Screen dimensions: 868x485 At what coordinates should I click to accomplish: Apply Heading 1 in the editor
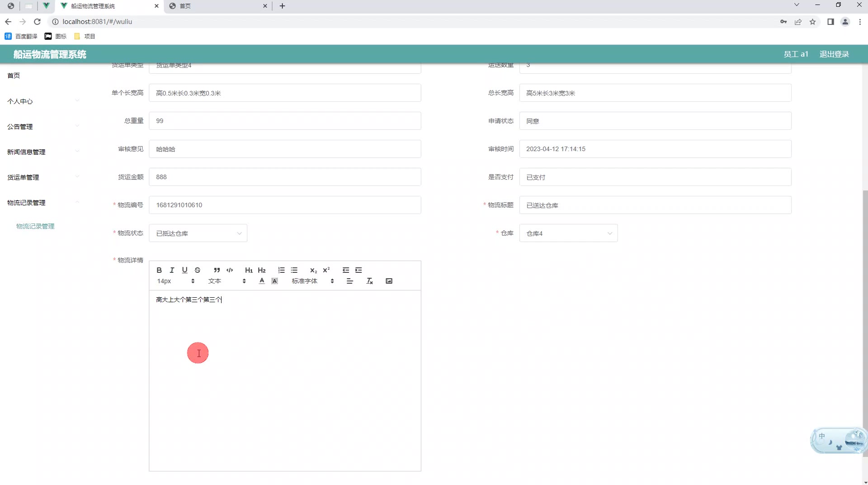(x=249, y=270)
